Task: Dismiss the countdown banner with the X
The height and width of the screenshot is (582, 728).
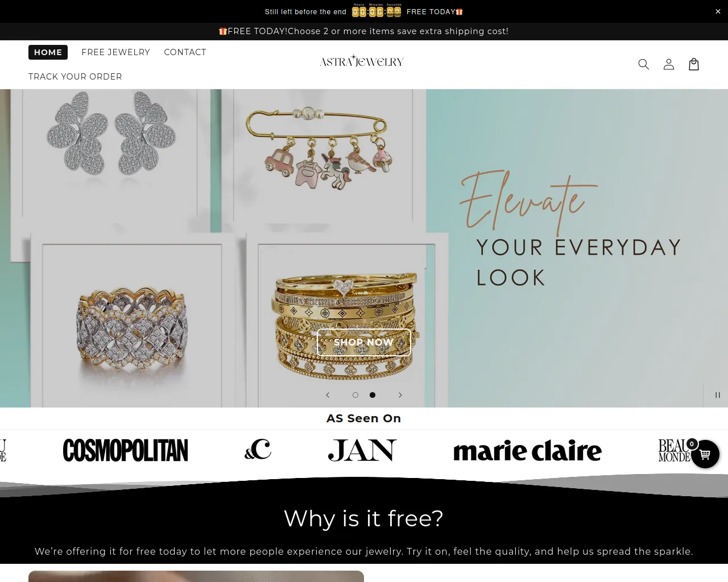Action: 718,11
